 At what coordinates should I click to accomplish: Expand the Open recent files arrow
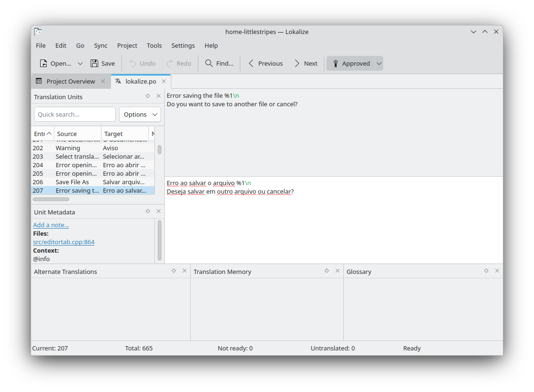tap(80, 63)
